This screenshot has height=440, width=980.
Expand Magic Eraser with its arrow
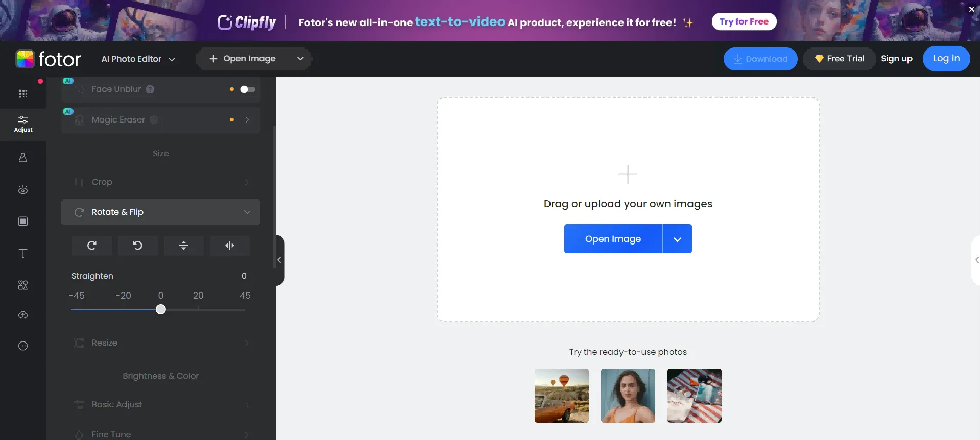pos(247,120)
